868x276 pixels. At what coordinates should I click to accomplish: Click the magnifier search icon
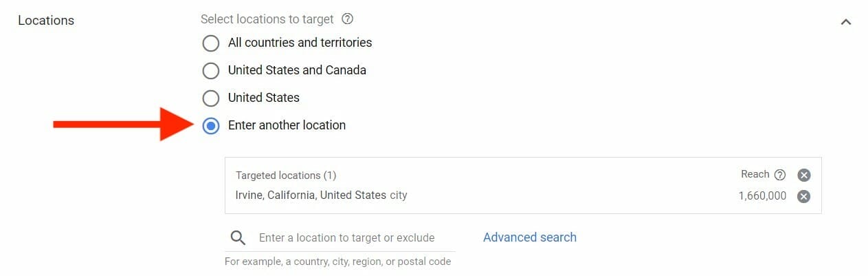[x=238, y=238]
